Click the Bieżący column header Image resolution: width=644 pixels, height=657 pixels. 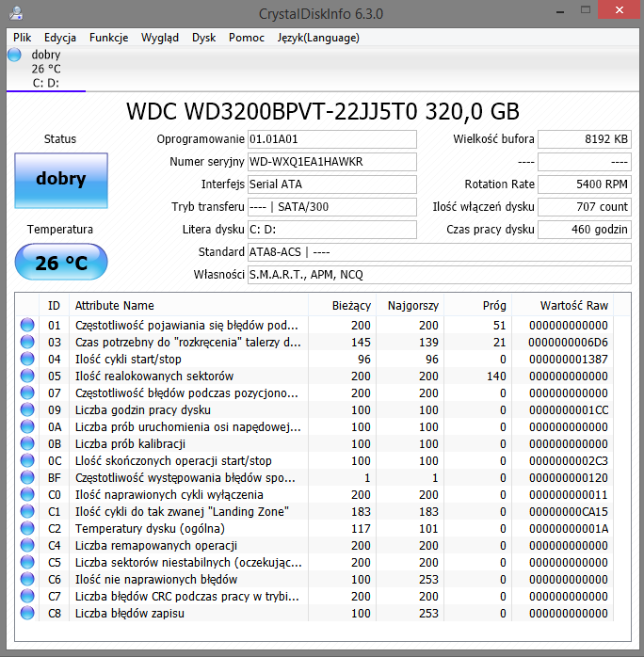(343, 306)
